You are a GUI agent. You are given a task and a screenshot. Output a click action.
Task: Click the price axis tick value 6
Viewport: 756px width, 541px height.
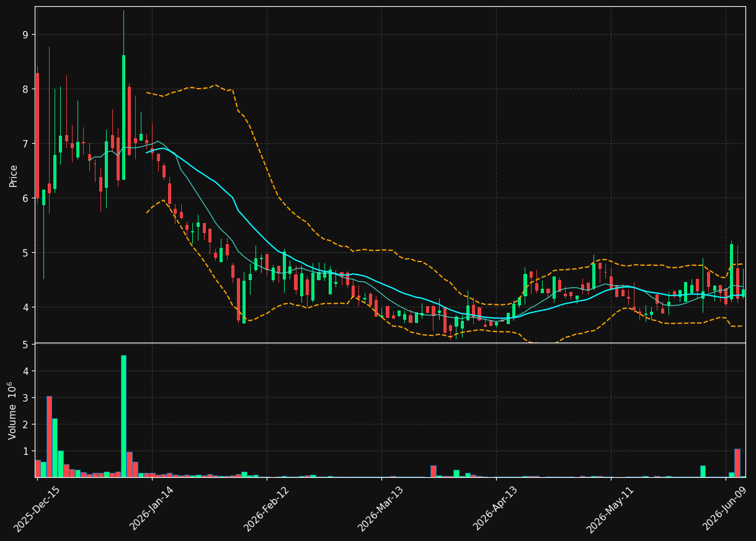coord(25,198)
